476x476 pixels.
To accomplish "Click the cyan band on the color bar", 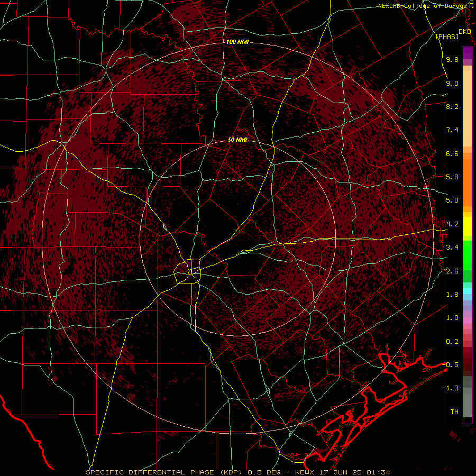I will pos(467,291).
